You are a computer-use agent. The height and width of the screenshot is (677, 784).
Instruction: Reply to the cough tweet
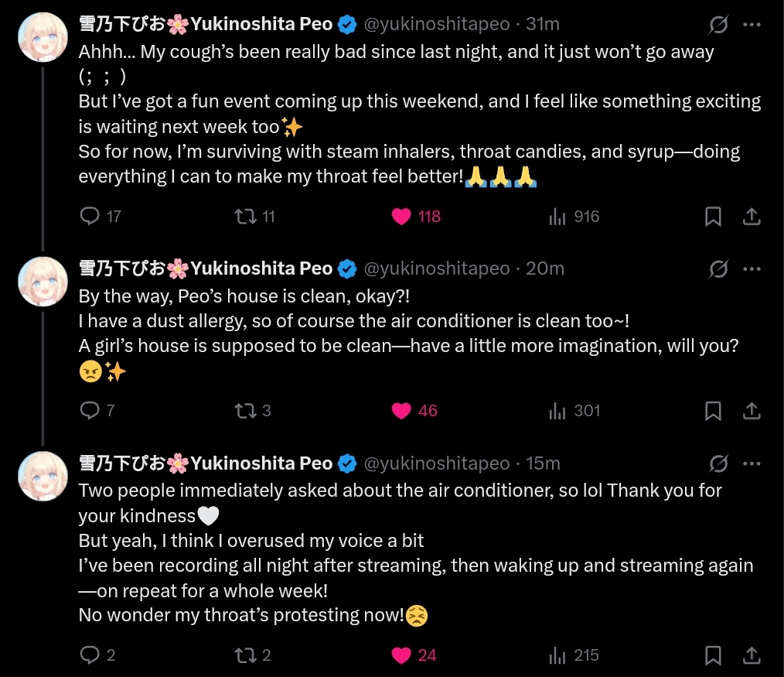(90, 217)
